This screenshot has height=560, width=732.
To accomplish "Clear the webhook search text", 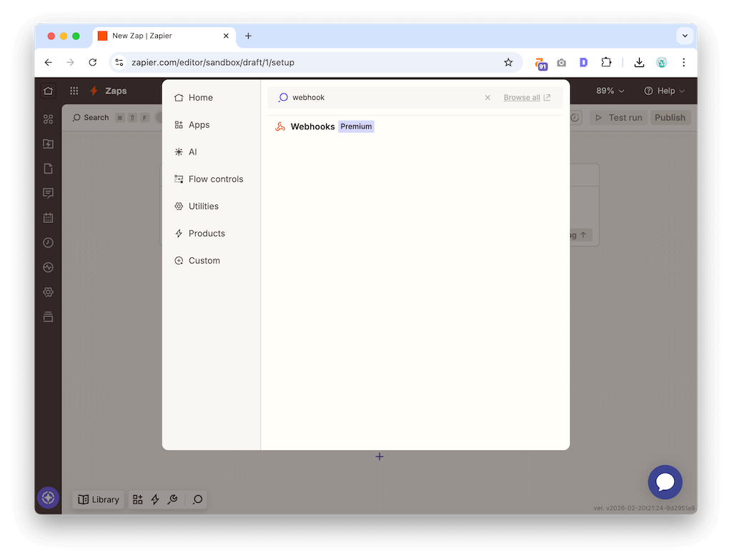I will 488,98.
